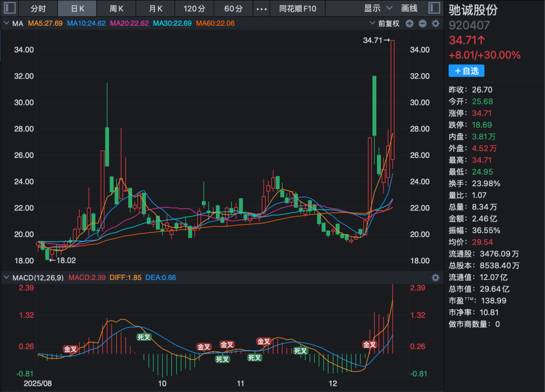Switch to the 分时 intraday tab
Image resolution: width=545 pixels, height=392 pixels.
[x=38, y=9]
